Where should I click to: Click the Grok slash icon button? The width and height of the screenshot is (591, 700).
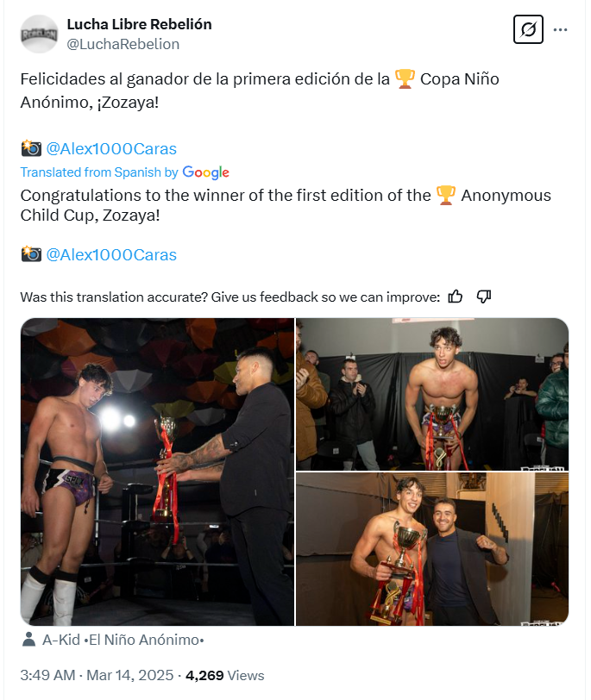point(527,30)
